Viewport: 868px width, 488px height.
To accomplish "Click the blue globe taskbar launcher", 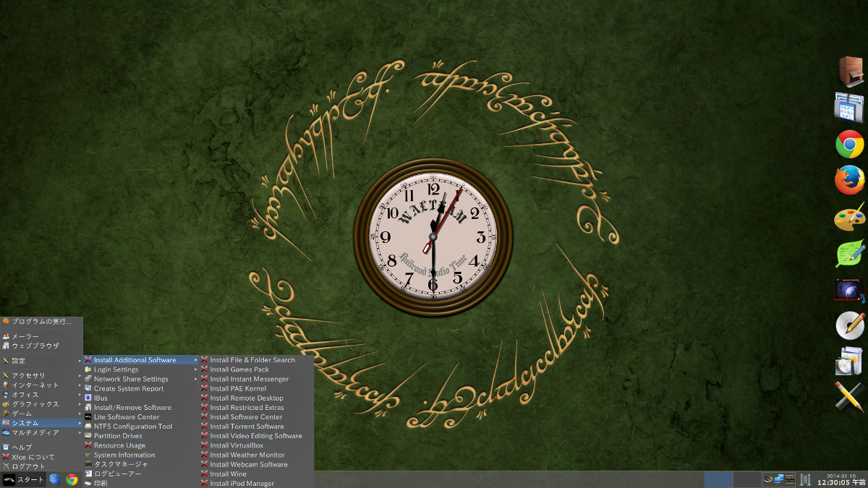I will point(54,479).
